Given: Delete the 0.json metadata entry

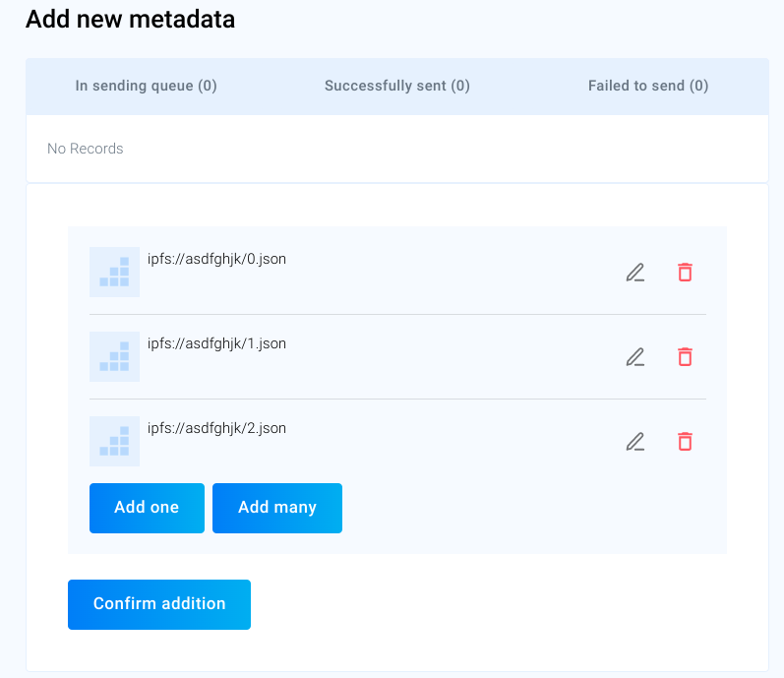Looking at the screenshot, I should click(x=685, y=273).
